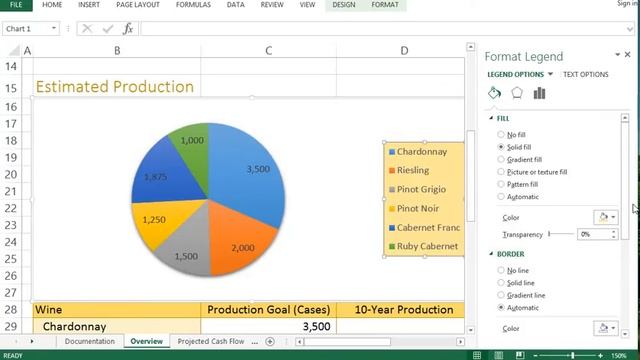Open the Name Box dropdown arrow
Image resolution: width=640 pixels, height=360 pixels.
pyautogui.click(x=53, y=29)
